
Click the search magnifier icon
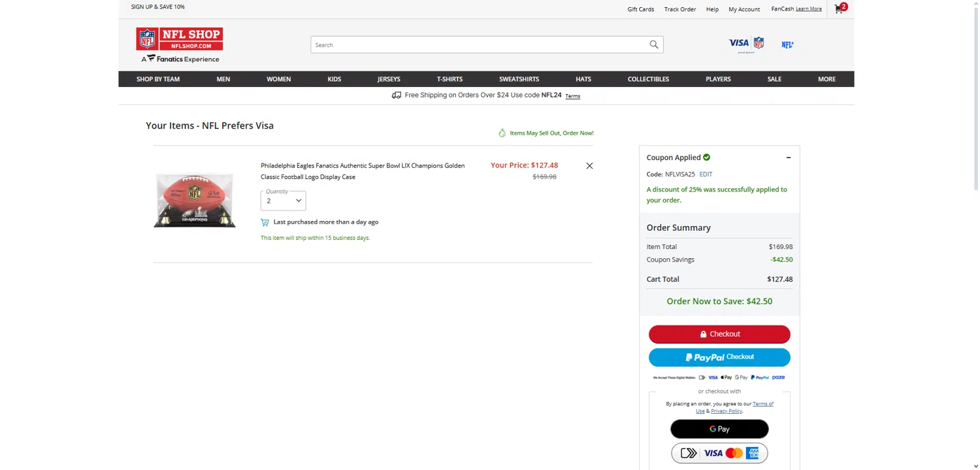click(x=653, y=44)
